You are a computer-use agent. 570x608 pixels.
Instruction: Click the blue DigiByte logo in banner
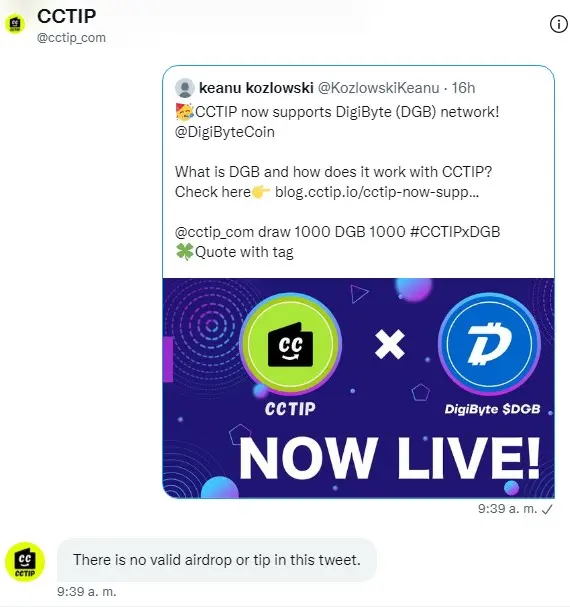(489, 344)
